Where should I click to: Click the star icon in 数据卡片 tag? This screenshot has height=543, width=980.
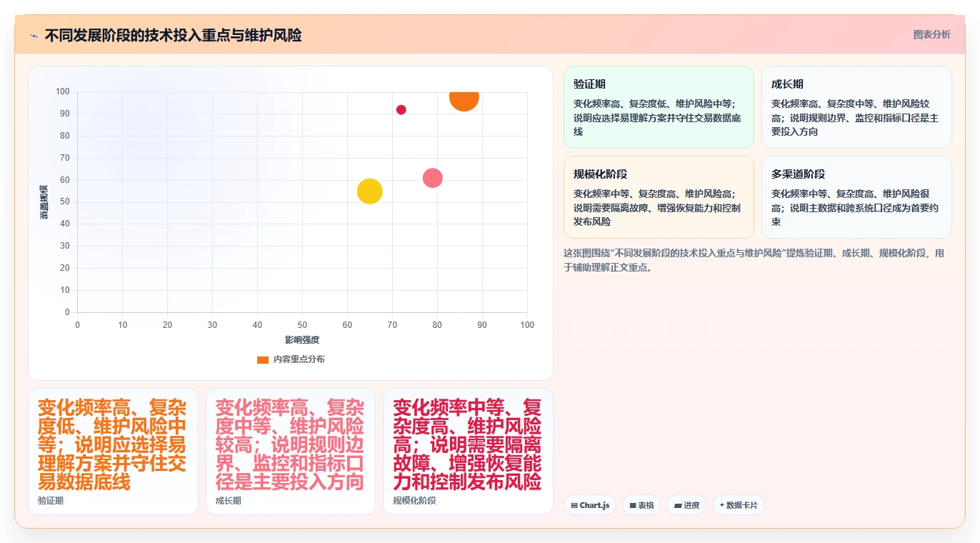click(x=722, y=505)
